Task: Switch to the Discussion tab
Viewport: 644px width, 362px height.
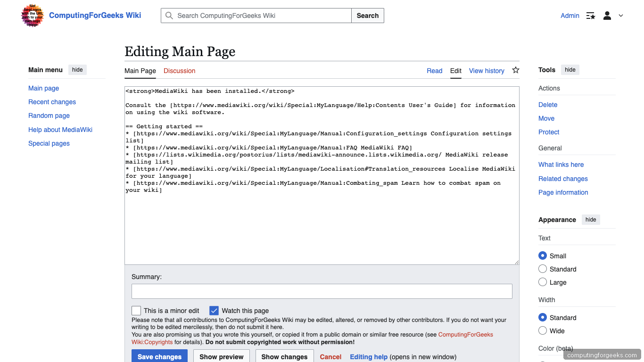Action: tap(179, 71)
